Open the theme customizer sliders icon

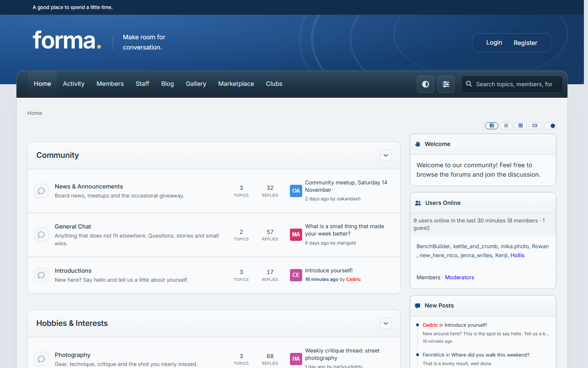(x=446, y=84)
